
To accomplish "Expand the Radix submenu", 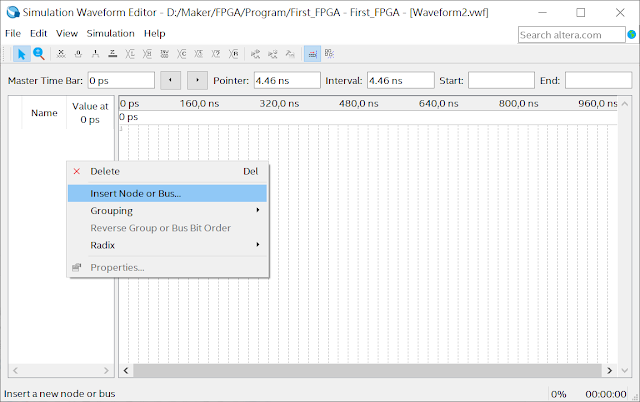I will pos(167,245).
